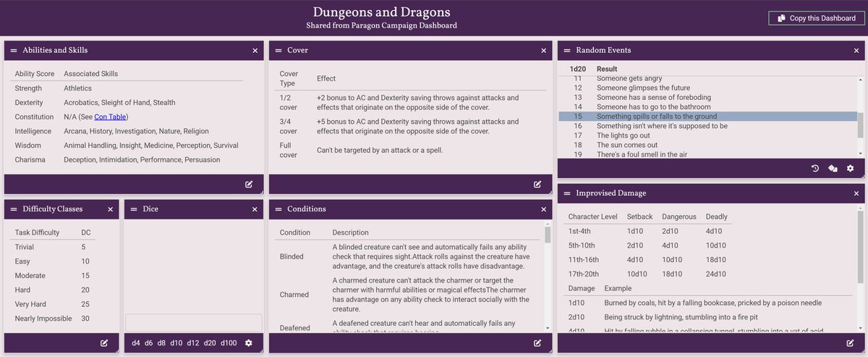Click the Copy this Dashboard button

coord(815,18)
